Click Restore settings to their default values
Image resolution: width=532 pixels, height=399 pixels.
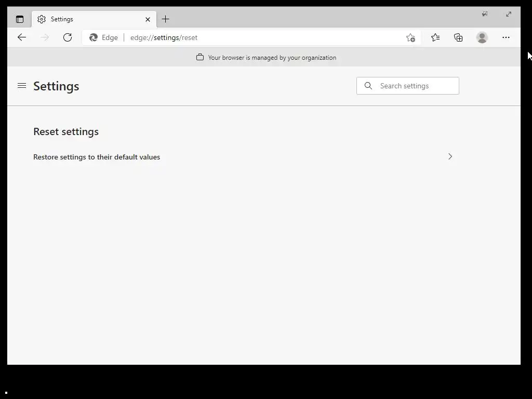click(97, 157)
